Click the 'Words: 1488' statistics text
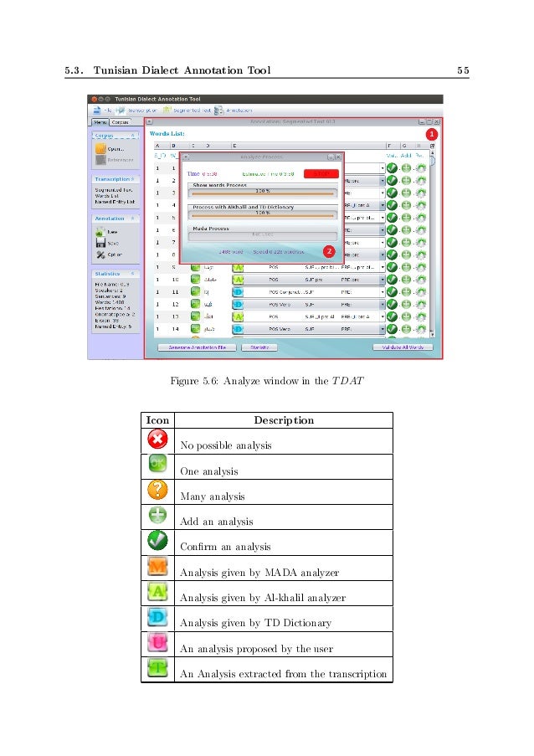Image resolution: width=534 pixels, height=756 pixels. click(110, 302)
